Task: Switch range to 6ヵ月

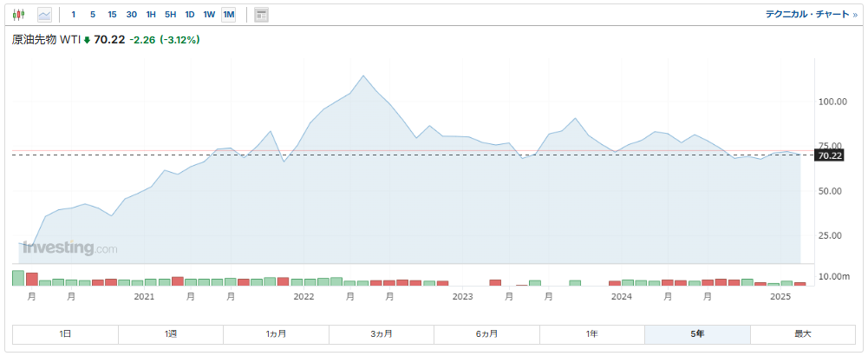Action: click(x=486, y=334)
